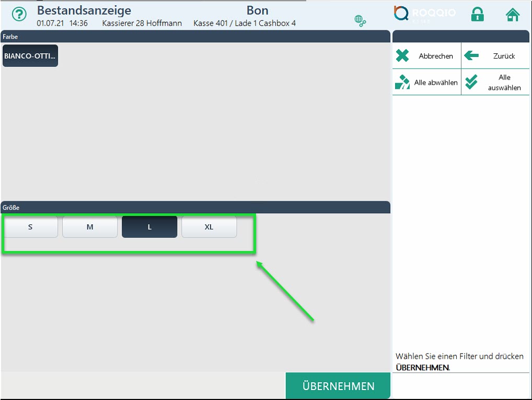The image size is (532, 400).
Task: Enable size M filter
Action: pos(90,227)
